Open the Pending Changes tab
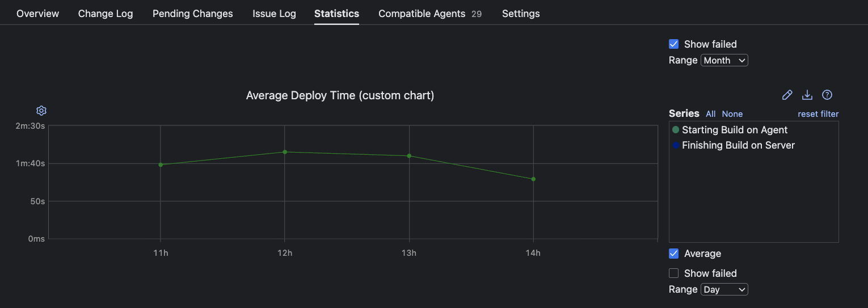This screenshot has height=308, width=868. (x=193, y=14)
